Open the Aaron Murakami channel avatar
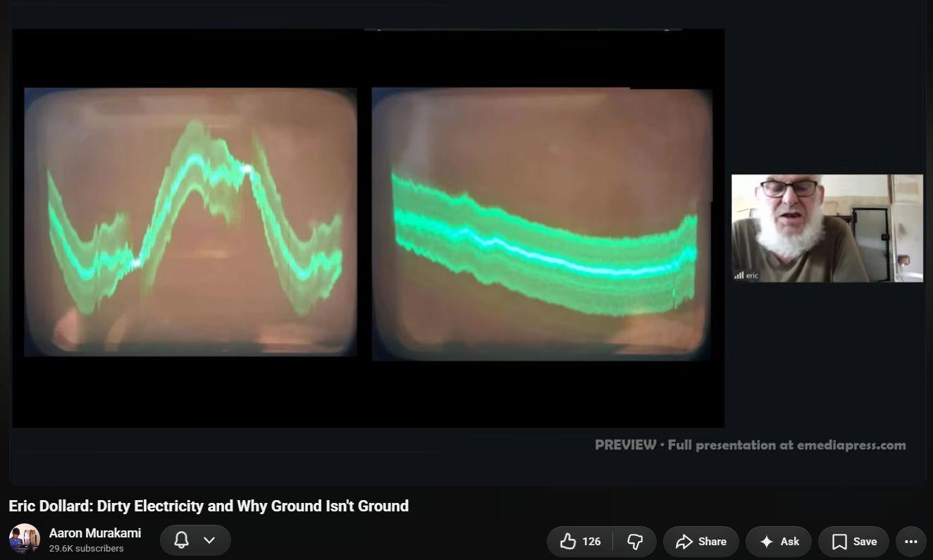 pyautogui.click(x=25, y=540)
